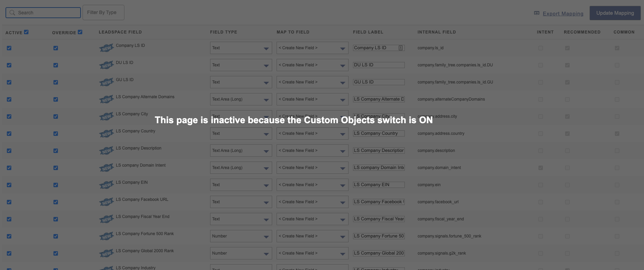
Task: Uncheck Active for LS Company Country row
Action: pos(9,133)
